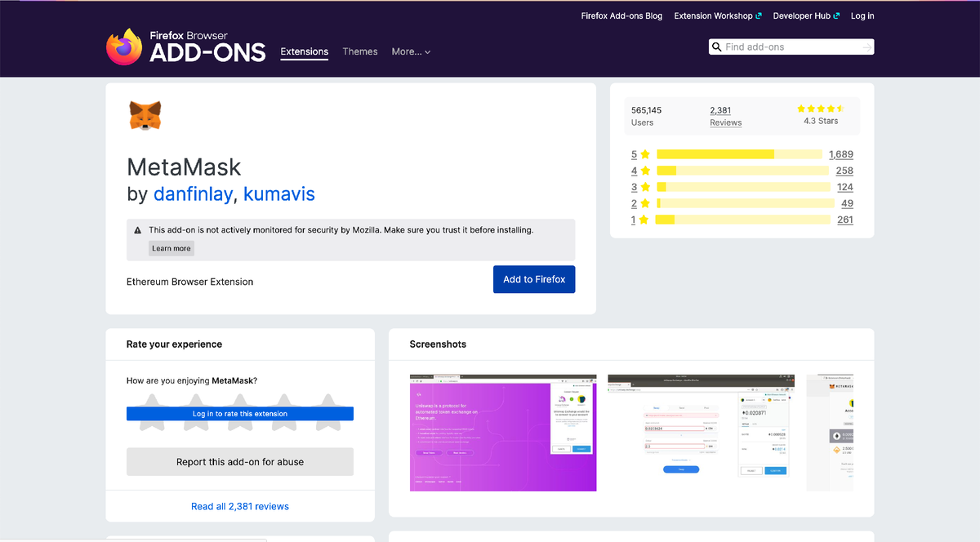Open the More... dropdown menu

(411, 51)
